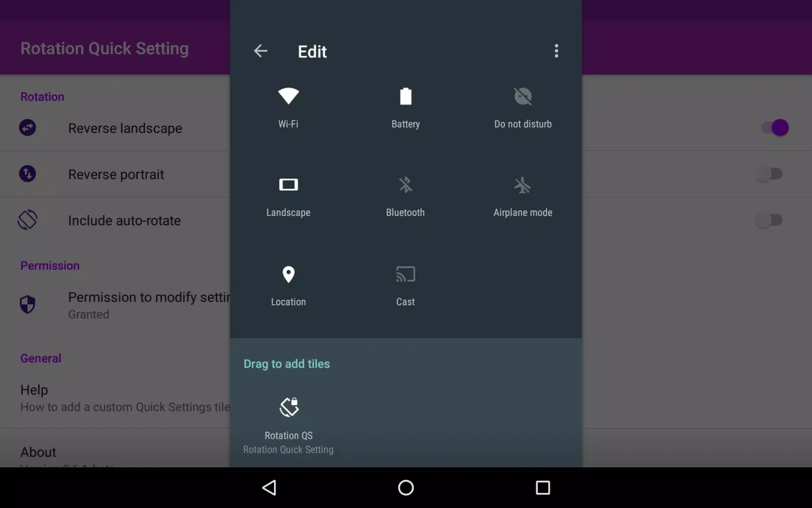Select the Do not disturb tile
The height and width of the screenshot is (508, 812).
coord(523,108)
